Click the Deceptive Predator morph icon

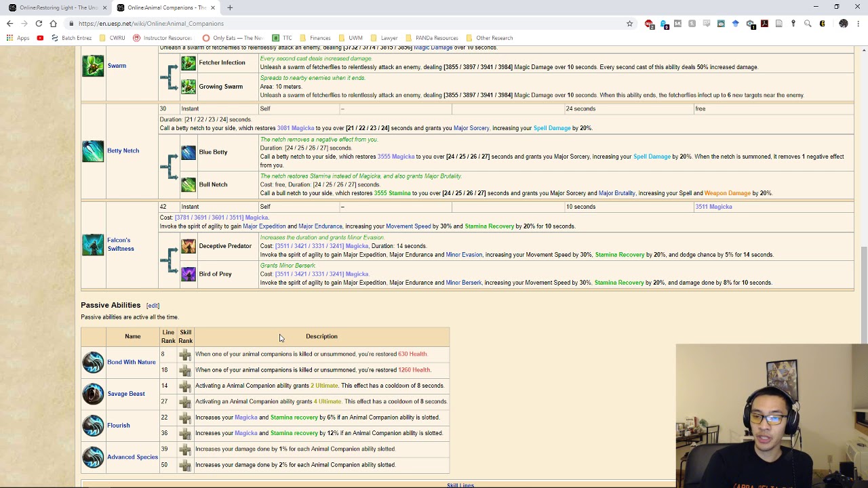[189, 246]
